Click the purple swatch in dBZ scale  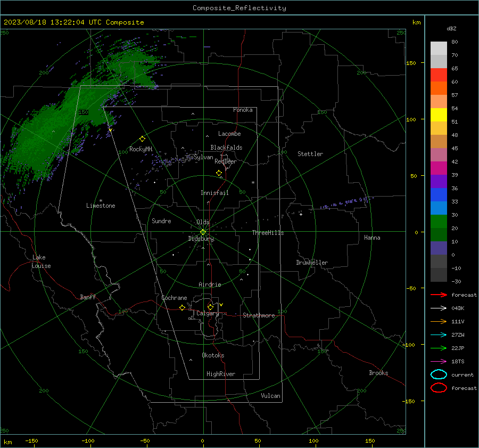tap(439, 181)
